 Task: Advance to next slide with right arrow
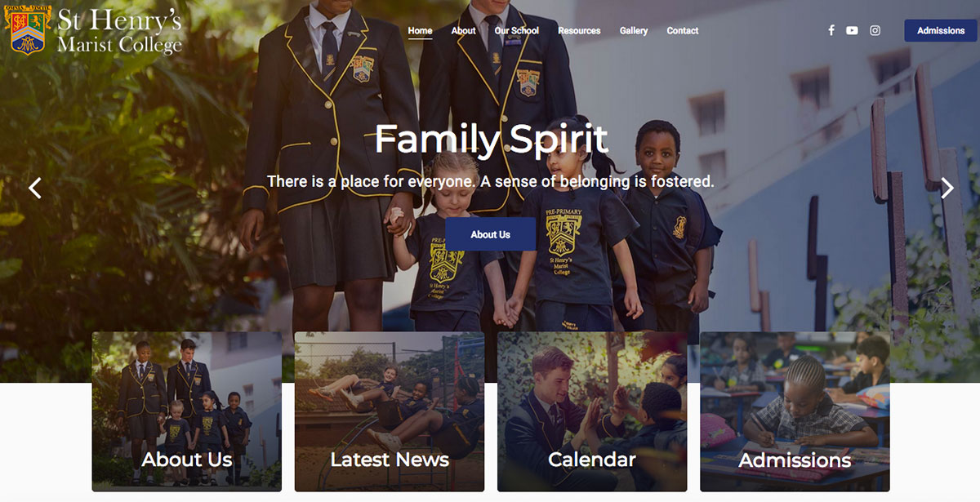947,188
